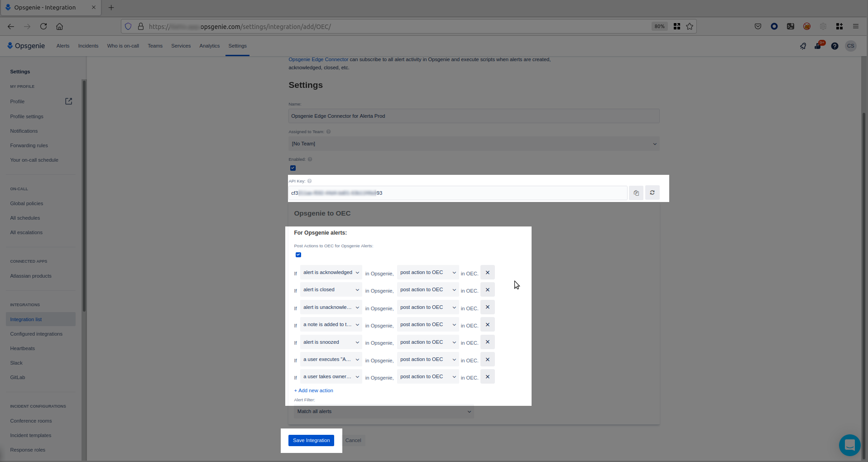The width and height of the screenshot is (868, 462).
Task: Open Configured integrations in sidebar
Action: point(36,334)
